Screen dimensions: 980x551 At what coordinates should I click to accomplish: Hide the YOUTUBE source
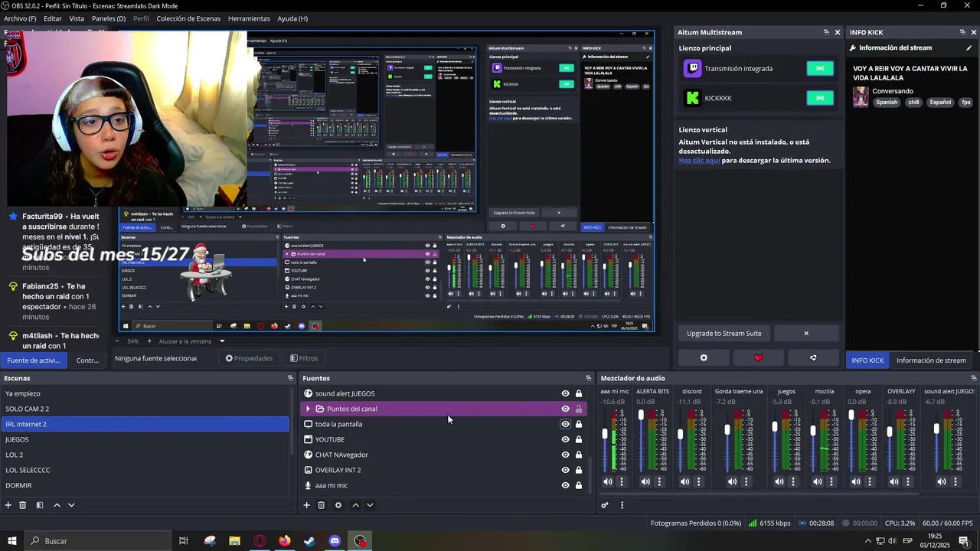click(x=565, y=439)
